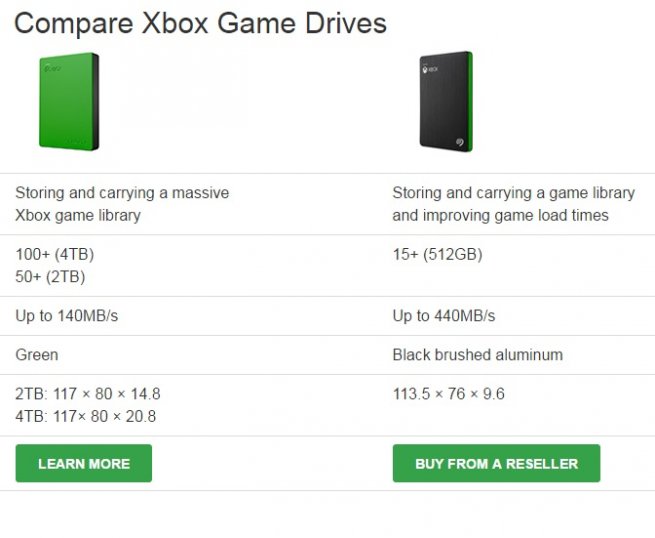Click the Seagate logo on black drive
655x538 pixels.
pyautogui.click(x=460, y=142)
